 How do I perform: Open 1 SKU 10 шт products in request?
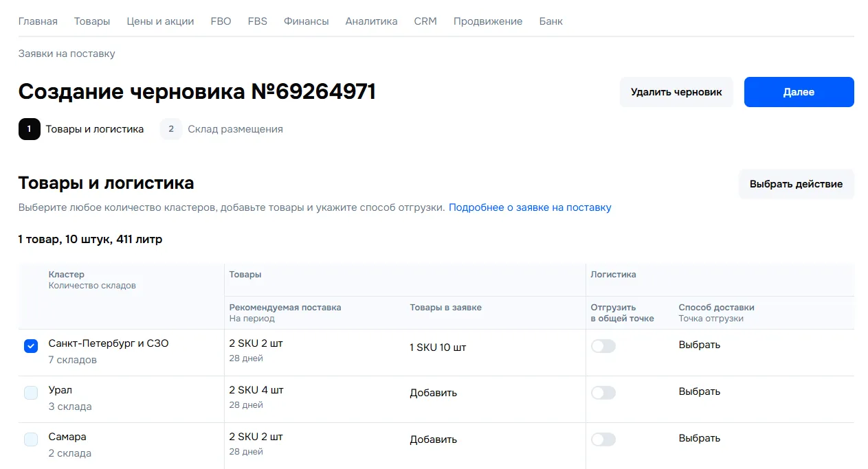pos(438,347)
